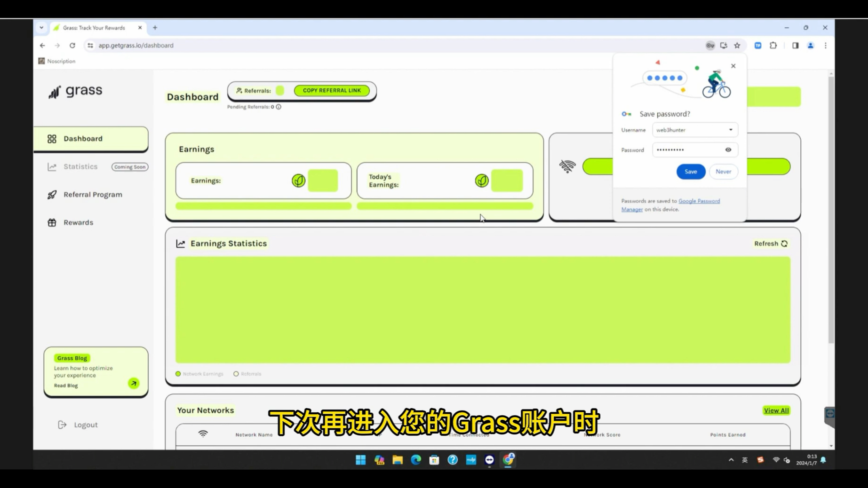Open Referral Program in the sidebar

coord(92,195)
